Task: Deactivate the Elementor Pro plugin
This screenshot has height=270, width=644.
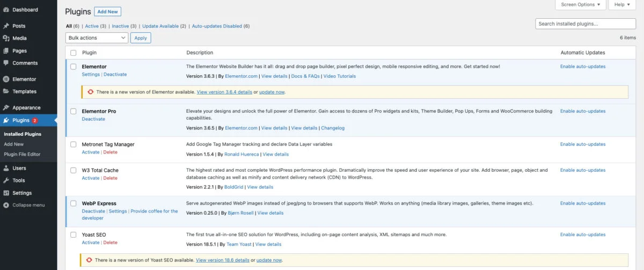Action: pyautogui.click(x=93, y=119)
